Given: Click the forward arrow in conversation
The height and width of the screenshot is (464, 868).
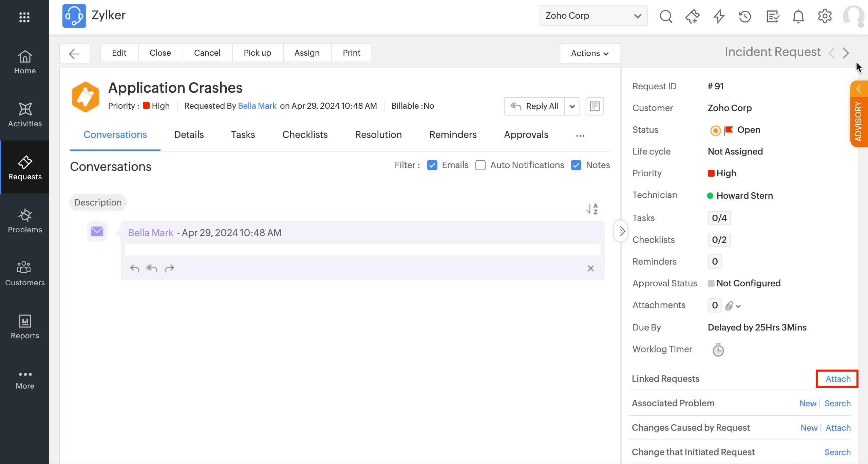Looking at the screenshot, I should click(x=169, y=269).
